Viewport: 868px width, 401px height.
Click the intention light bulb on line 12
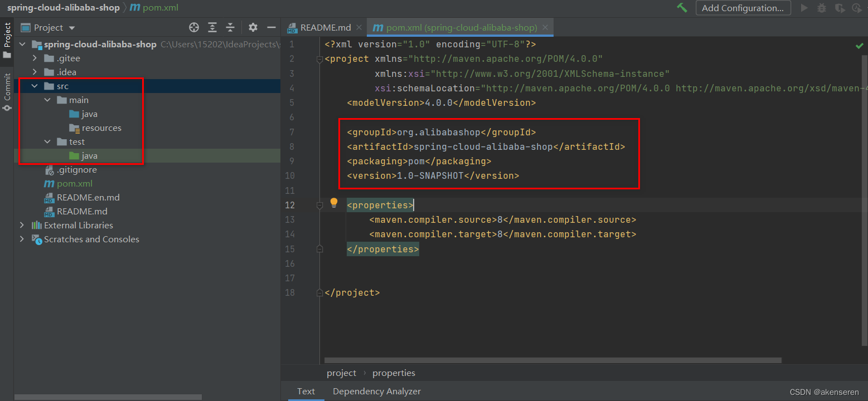tap(334, 203)
